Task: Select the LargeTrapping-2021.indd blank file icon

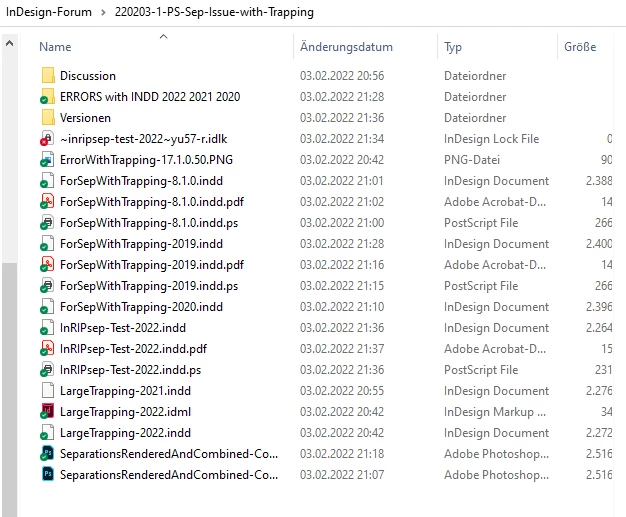Action: pyautogui.click(x=48, y=391)
